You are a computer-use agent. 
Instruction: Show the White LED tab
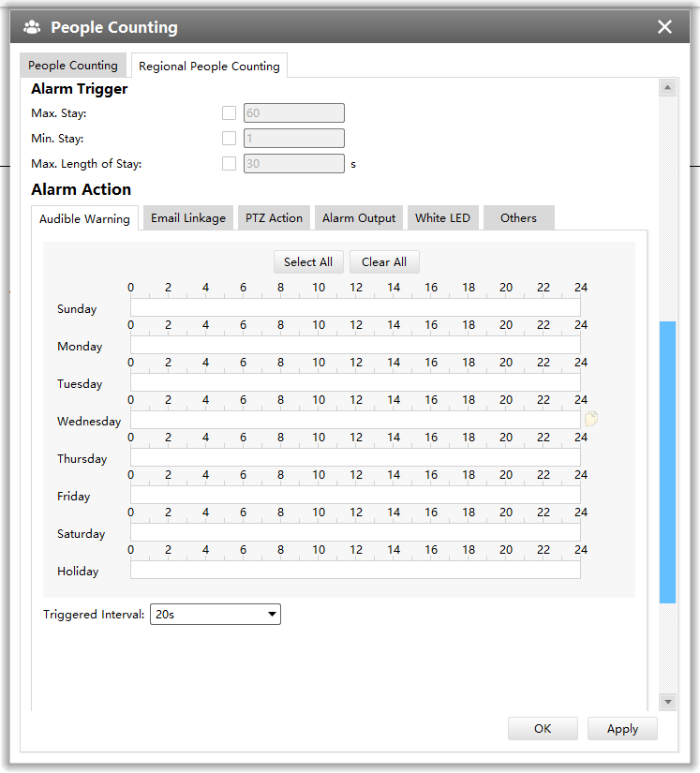442,218
